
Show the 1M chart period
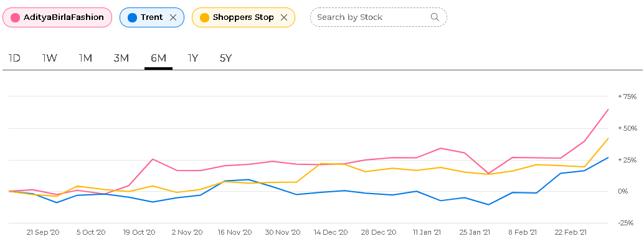85,58
